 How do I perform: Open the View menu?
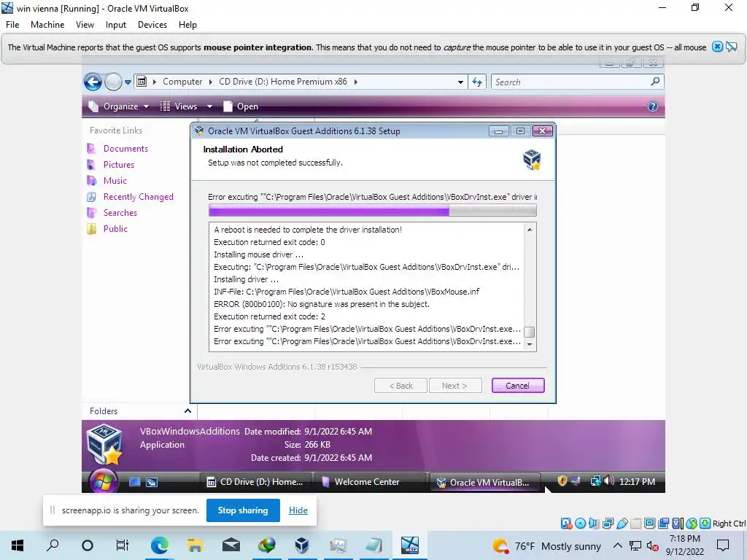click(85, 25)
